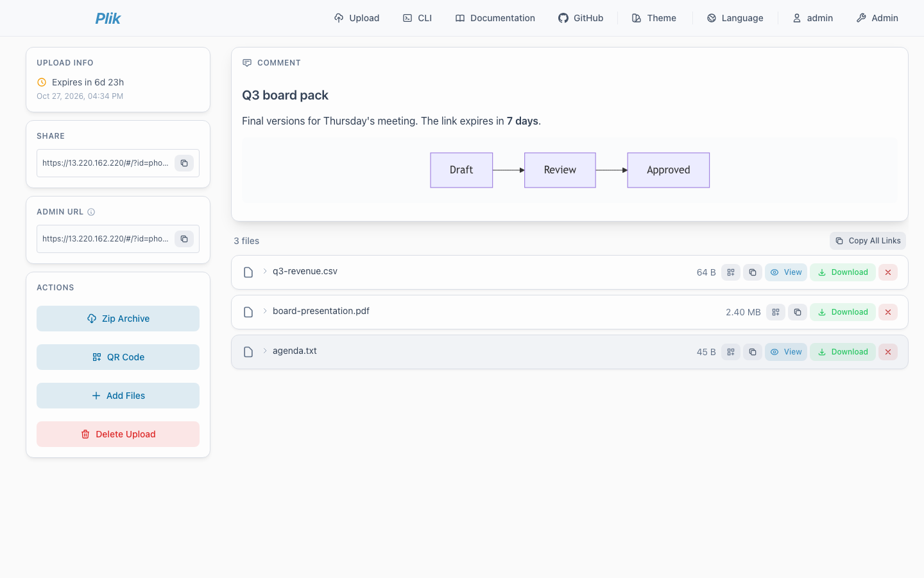Copy link for board-presentation.pdf
The width and height of the screenshot is (924, 578).
click(798, 312)
